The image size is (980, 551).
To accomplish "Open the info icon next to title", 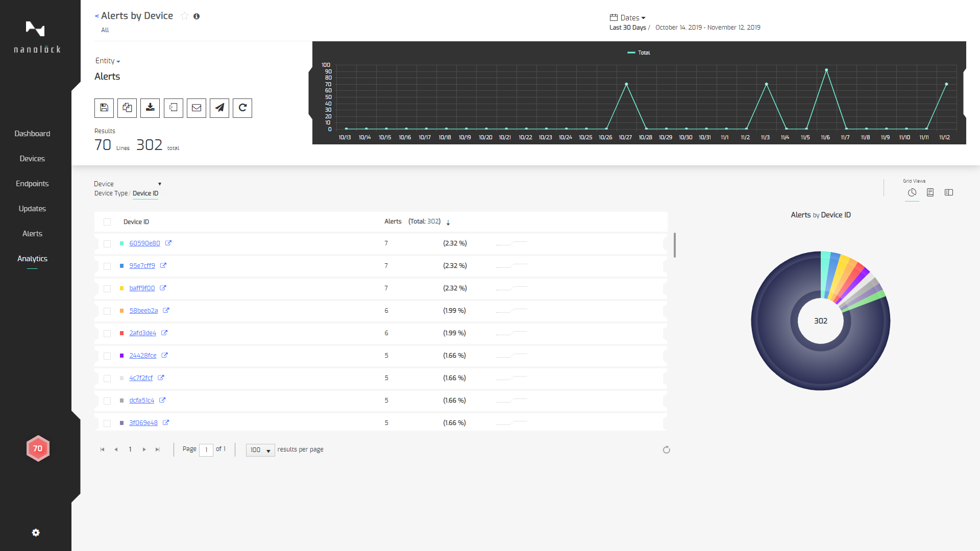I will click(197, 16).
